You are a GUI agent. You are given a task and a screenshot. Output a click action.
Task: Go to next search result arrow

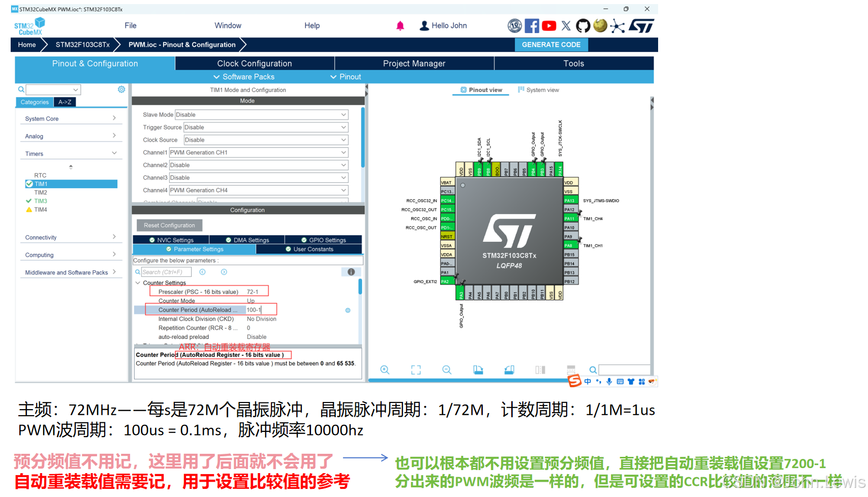[224, 272]
